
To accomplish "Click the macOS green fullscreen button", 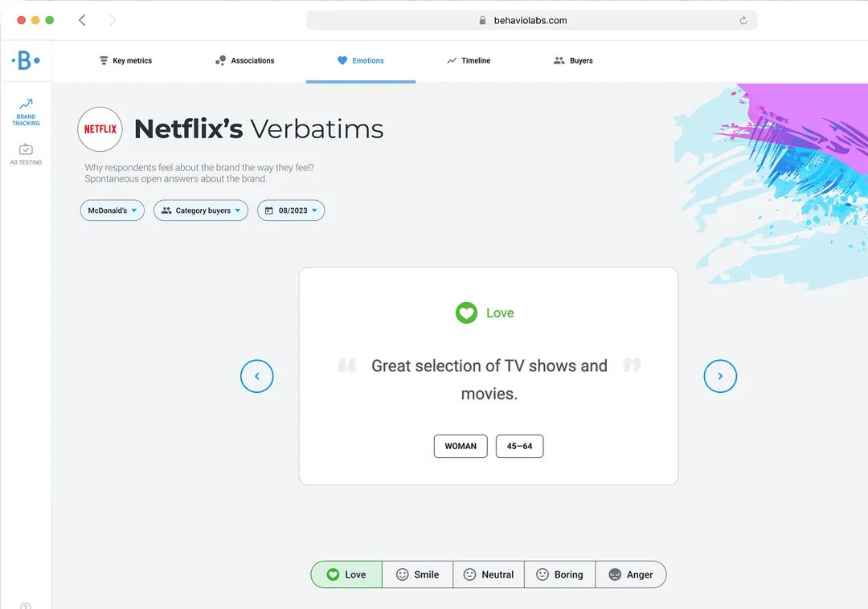I will 49,20.
